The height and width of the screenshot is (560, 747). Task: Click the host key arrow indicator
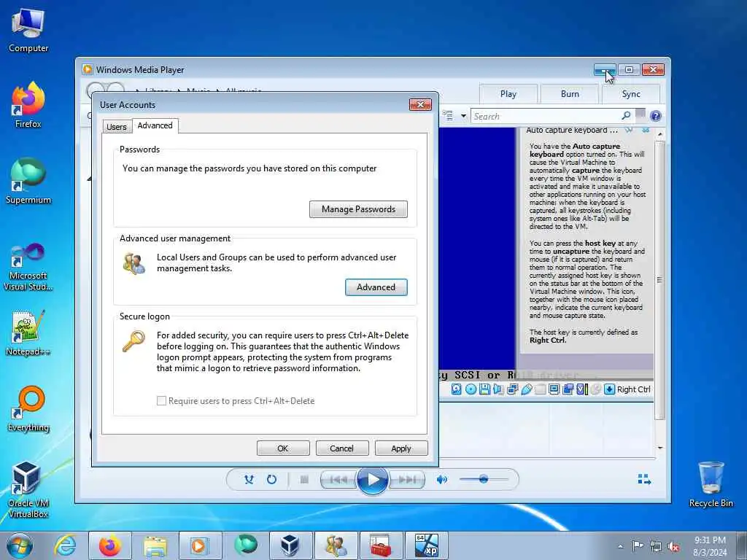coord(609,389)
